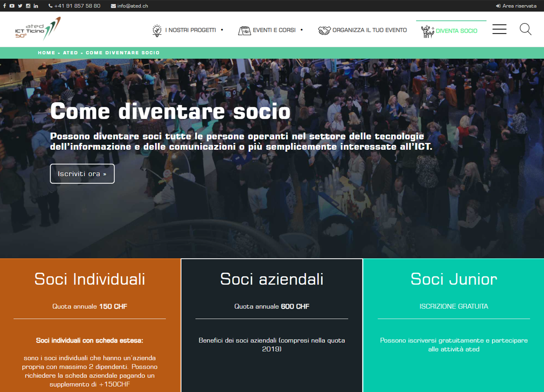Select the DIVENTA SOCIO menu item
This screenshot has height=392, width=544.
click(457, 31)
